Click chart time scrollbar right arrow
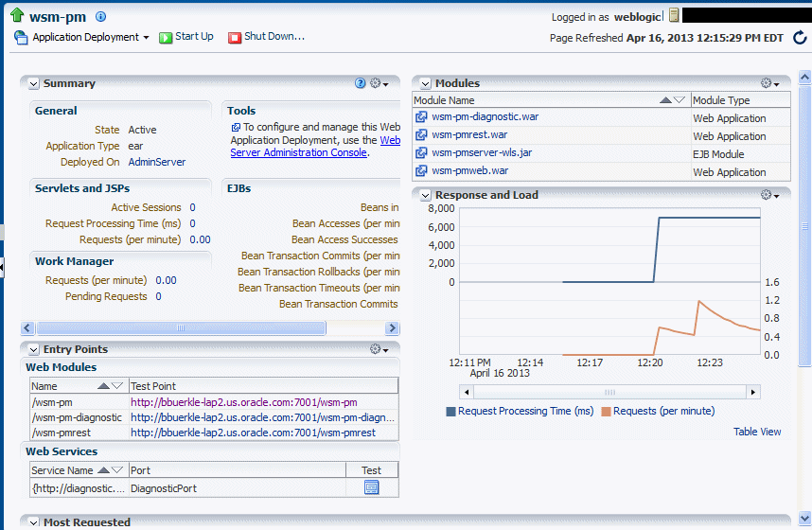 [753, 392]
